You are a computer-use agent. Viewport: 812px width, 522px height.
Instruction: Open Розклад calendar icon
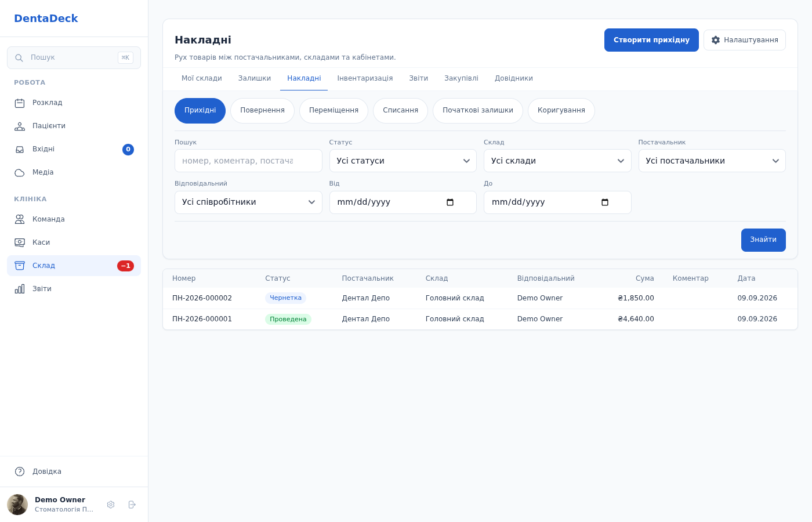[20, 103]
